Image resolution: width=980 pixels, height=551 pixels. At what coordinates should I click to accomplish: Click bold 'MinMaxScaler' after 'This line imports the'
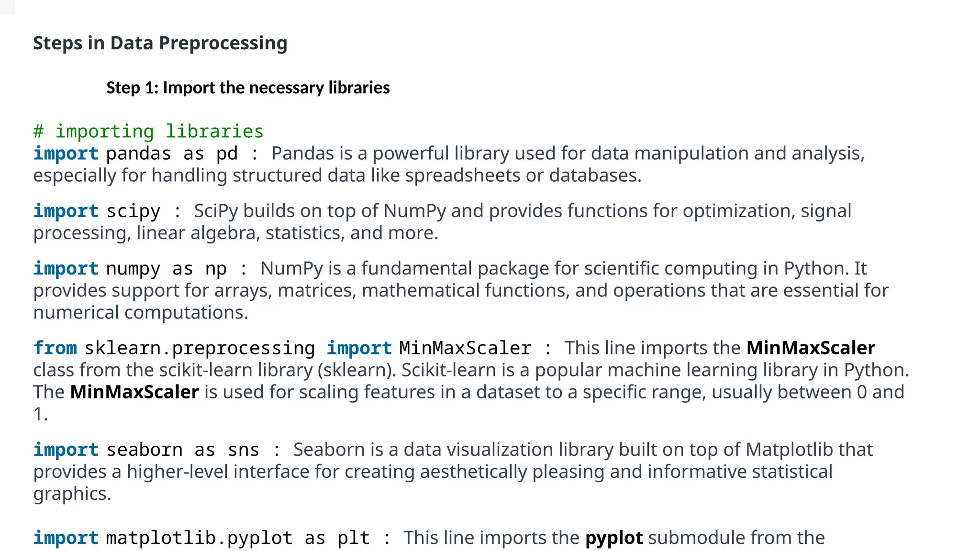[811, 348]
